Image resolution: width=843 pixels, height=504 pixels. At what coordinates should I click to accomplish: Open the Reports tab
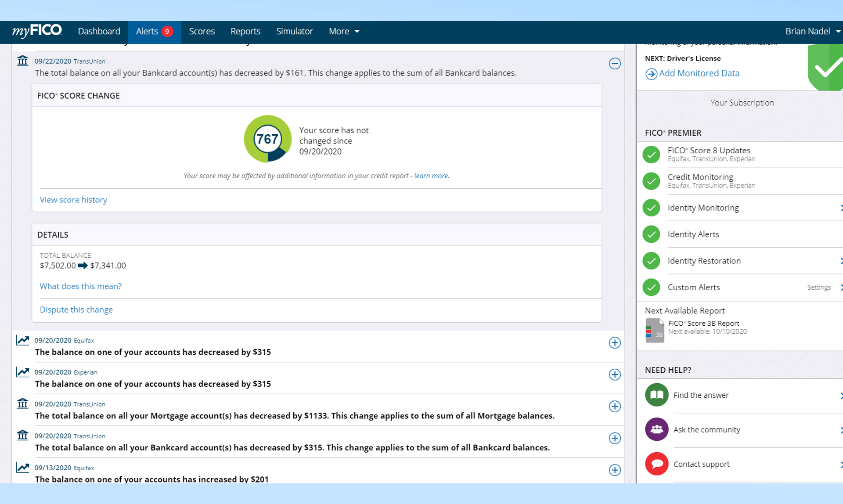[x=245, y=32]
